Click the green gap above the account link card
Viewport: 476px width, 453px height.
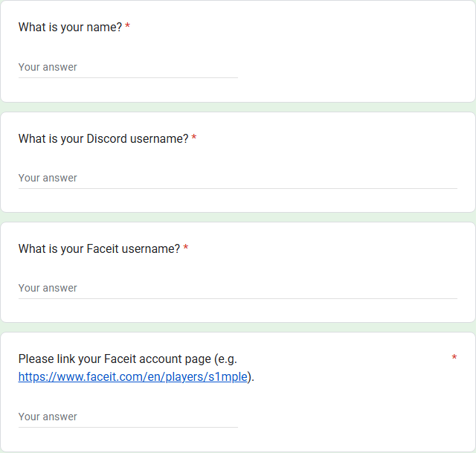click(238, 327)
